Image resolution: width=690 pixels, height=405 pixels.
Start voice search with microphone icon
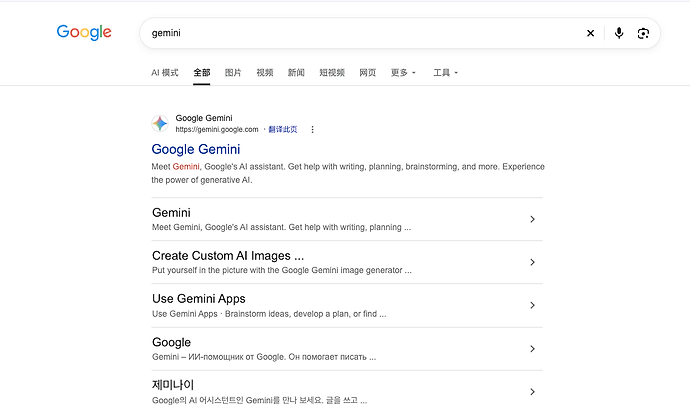(x=619, y=33)
